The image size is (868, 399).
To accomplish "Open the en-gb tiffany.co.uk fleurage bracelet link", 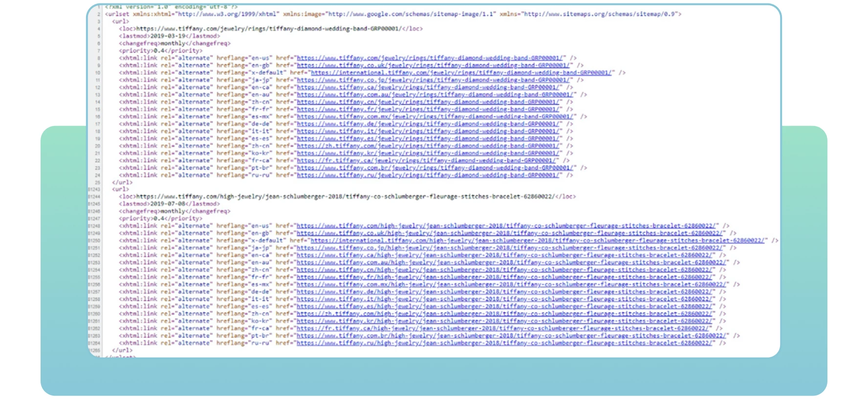I will click(510, 233).
